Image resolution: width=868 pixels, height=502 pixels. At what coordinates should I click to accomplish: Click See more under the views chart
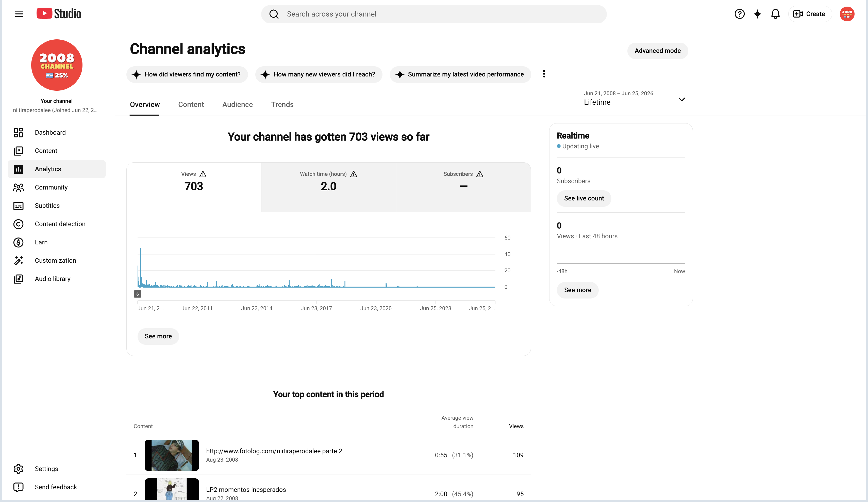(x=158, y=336)
